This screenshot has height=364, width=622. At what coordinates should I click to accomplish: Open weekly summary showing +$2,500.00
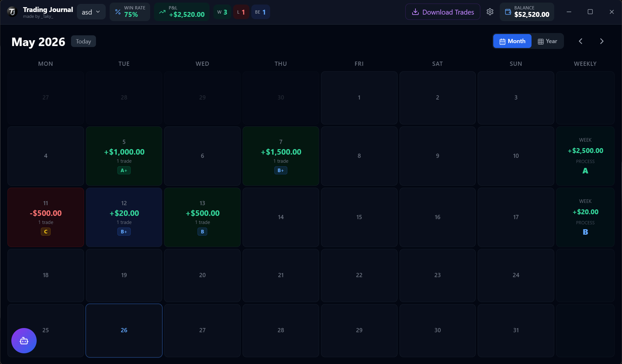click(x=585, y=156)
